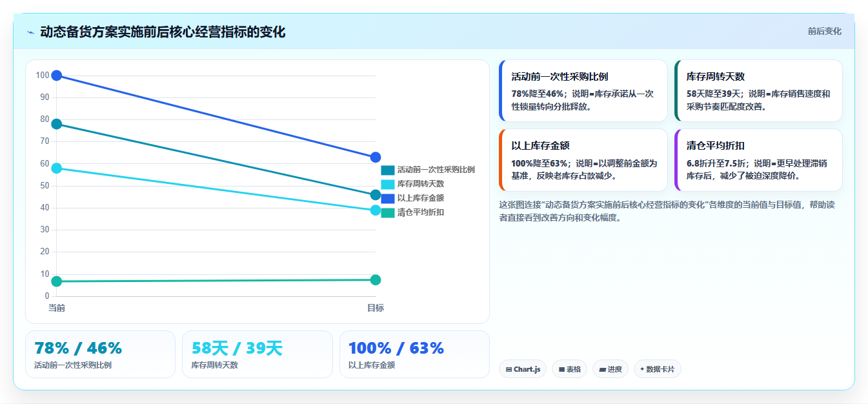Click 库存周转天数 data point at 58

pyautogui.click(x=57, y=168)
